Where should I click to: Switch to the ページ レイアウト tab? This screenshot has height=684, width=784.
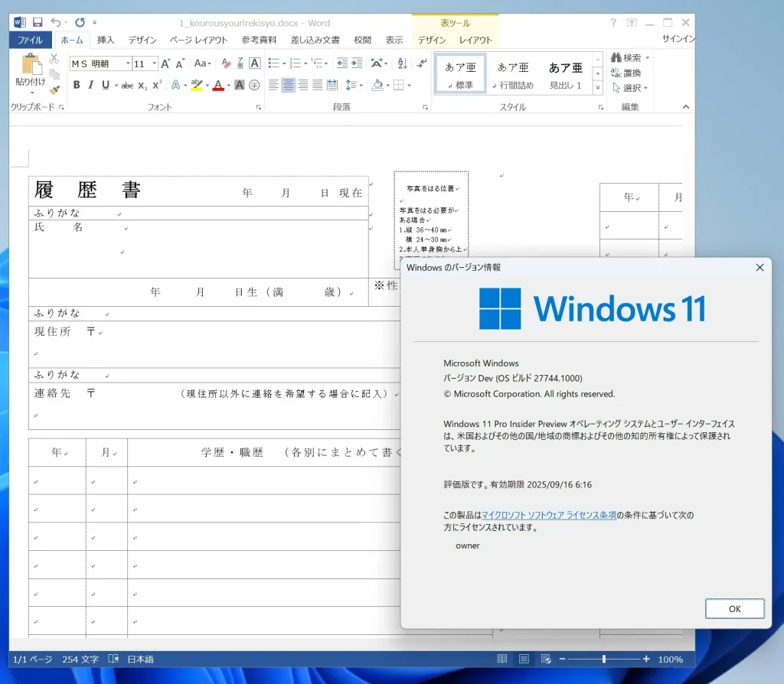pyautogui.click(x=198, y=40)
